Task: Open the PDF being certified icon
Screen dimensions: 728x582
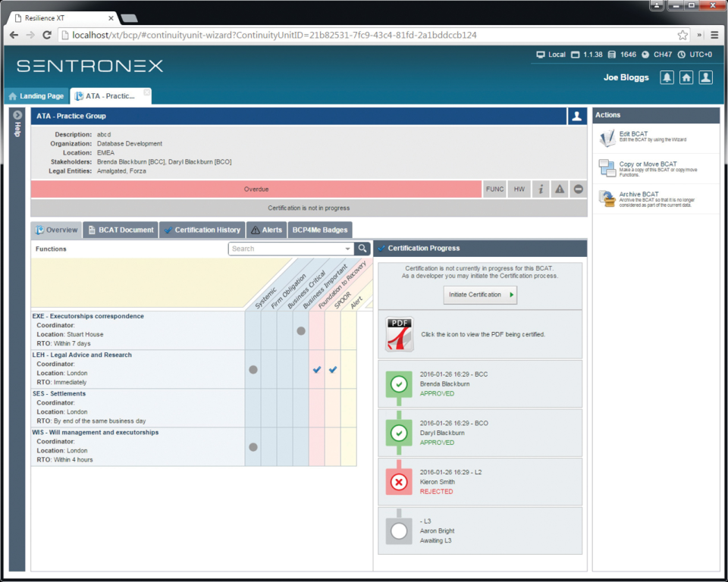Action: 400,335
